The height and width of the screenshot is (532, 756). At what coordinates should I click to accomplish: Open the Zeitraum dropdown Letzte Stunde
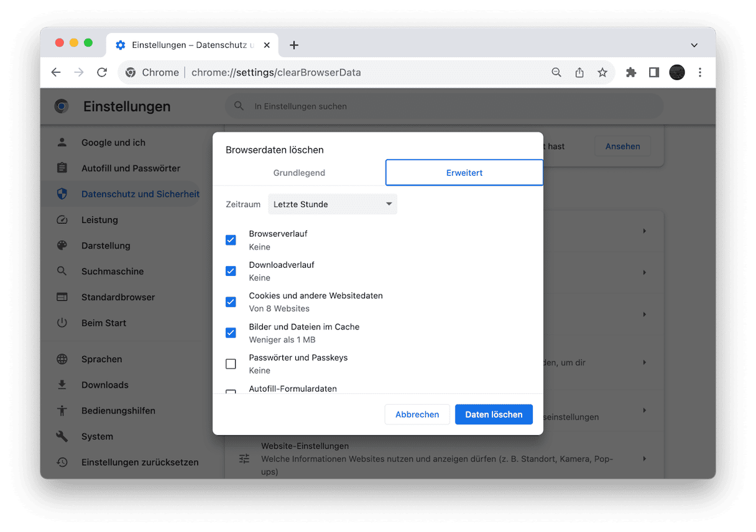(332, 204)
